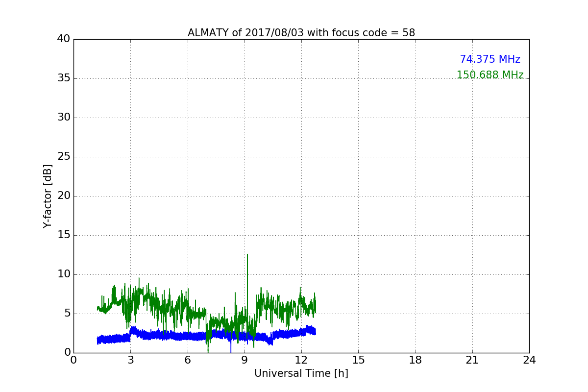Screen dimensions: 588x392
Task: Click the tall green spike peak near 9 h
Action: click(247, 255)
